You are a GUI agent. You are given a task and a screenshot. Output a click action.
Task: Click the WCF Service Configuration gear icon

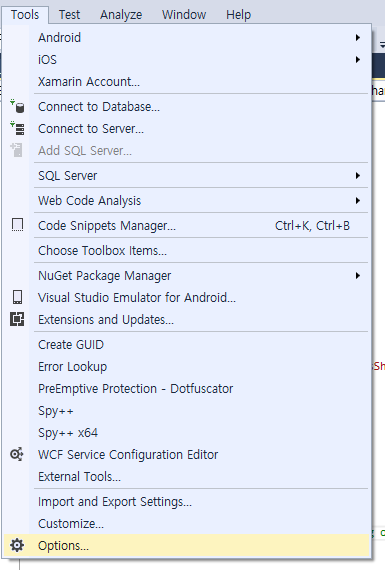click(x=17, y=454)
